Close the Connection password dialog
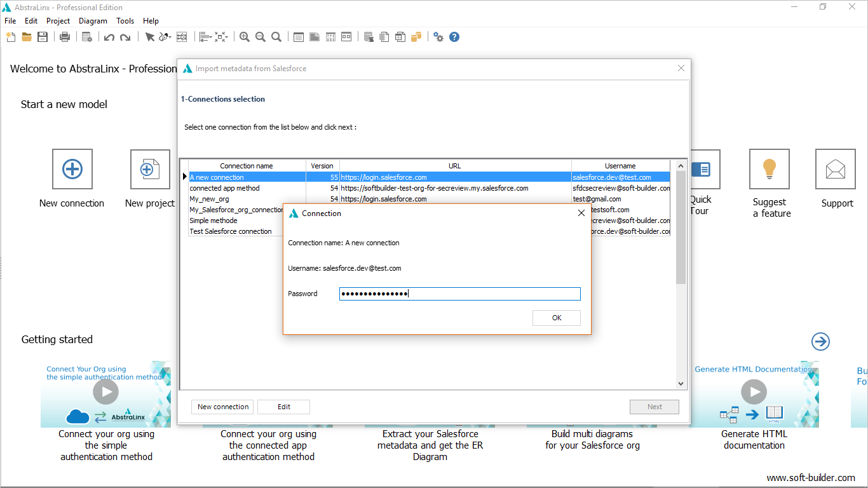 [x=581, y=213]
